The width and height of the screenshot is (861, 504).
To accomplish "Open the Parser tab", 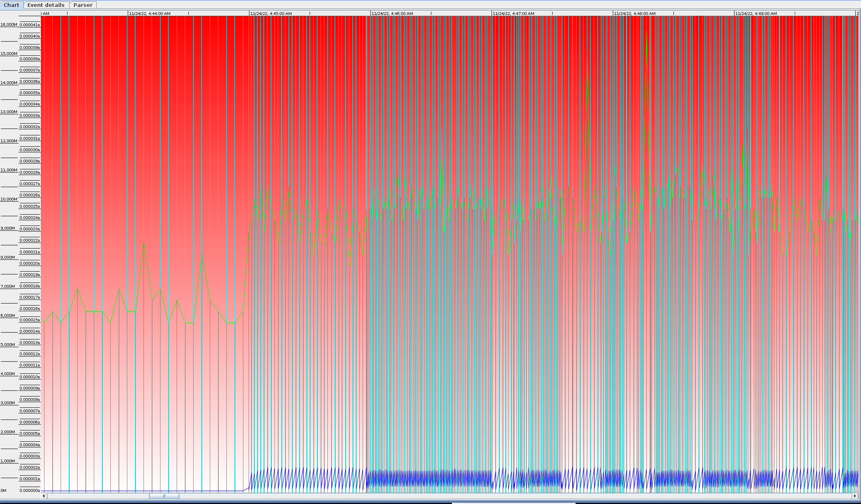I will [x=83, y=5].
